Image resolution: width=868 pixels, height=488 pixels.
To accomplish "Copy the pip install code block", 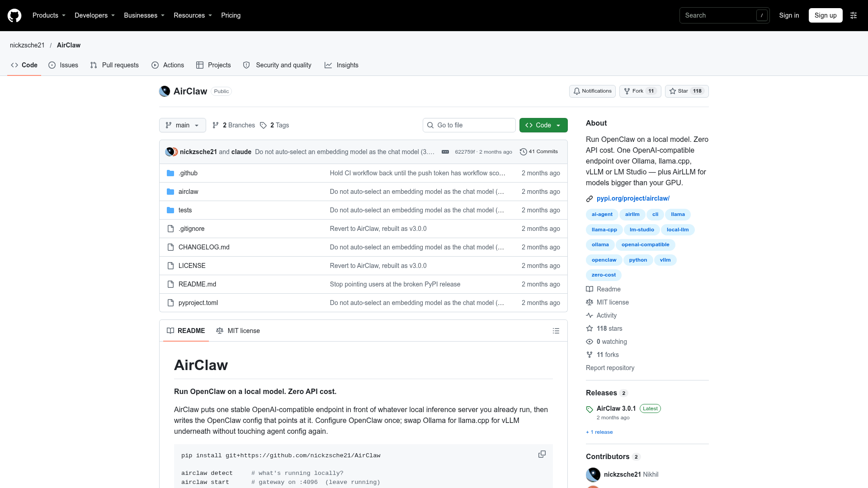I will click(x=542, y=454).
